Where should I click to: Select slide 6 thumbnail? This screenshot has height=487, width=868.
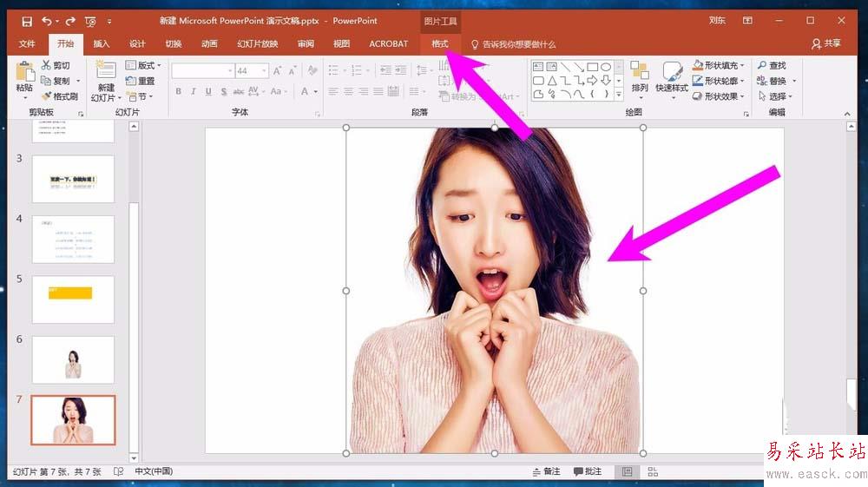tap(73, 359)
